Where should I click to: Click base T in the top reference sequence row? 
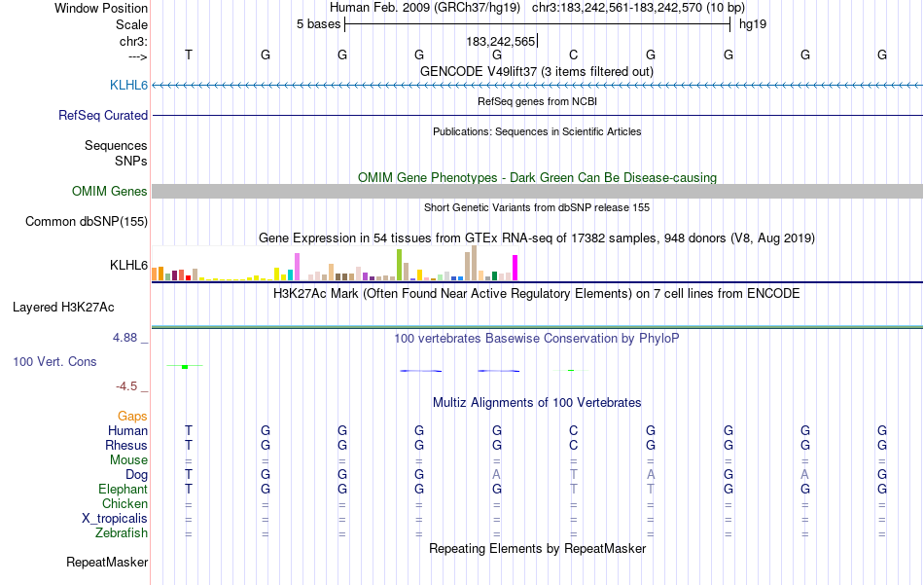coord(189,55)
